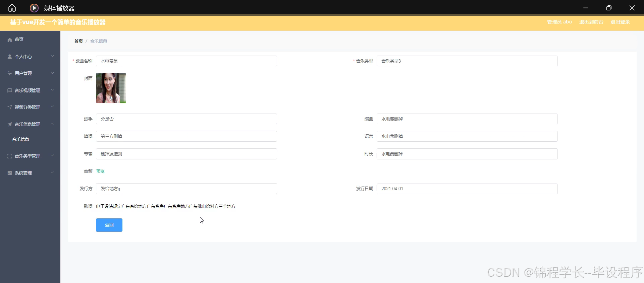Screen dimensions: 644x283
Task: Click the message icon beside 音乐视频管理
Action: 10,90
